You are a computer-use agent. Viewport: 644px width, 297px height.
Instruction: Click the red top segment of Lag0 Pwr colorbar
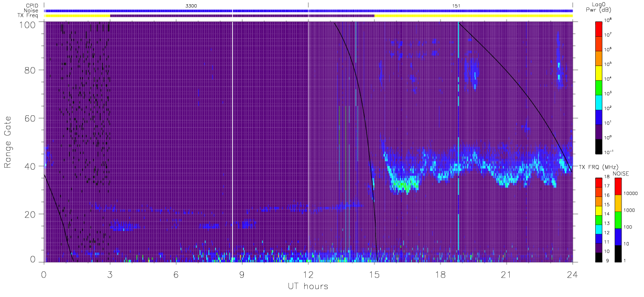click(600, 28)
